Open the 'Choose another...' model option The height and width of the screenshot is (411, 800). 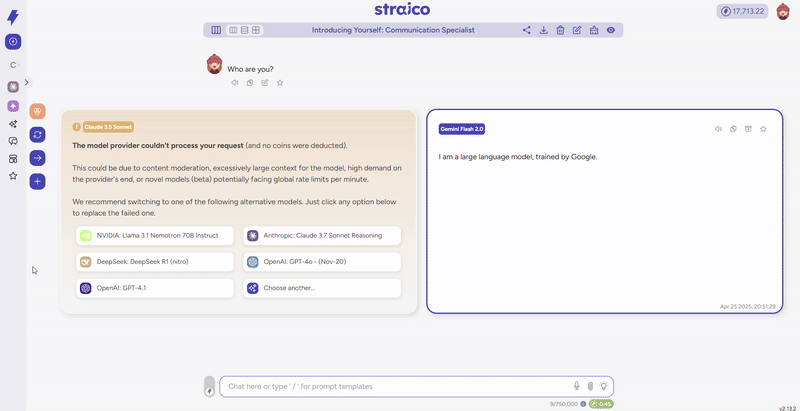(322, 288)
